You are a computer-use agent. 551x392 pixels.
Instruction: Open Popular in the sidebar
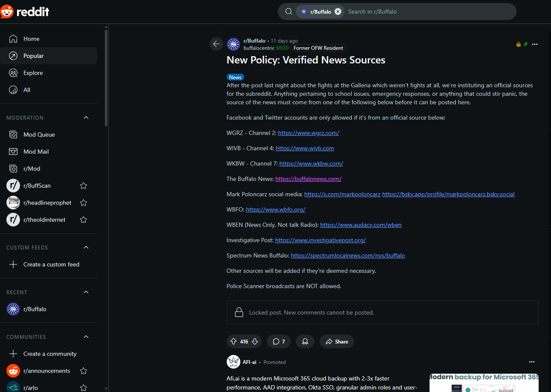click(33, 56)
